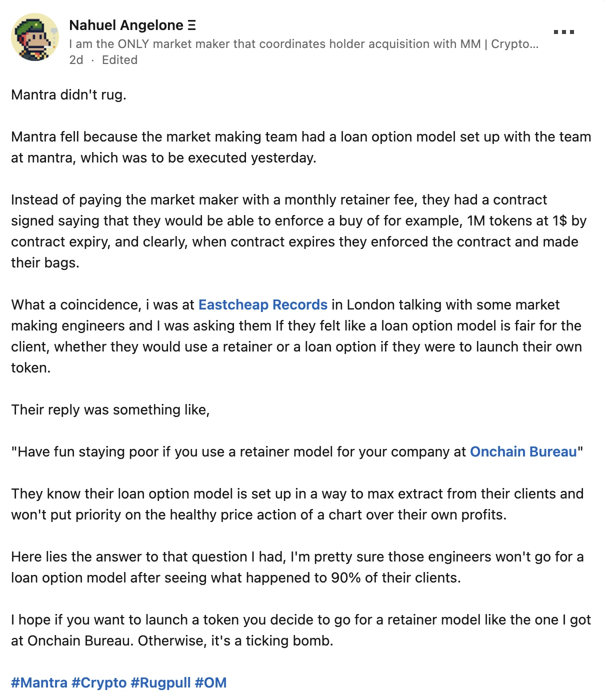The height and width of the screenshot is (700, 605).
Task: Click the Ξ symbol beside author name
Action: point(192,25)
